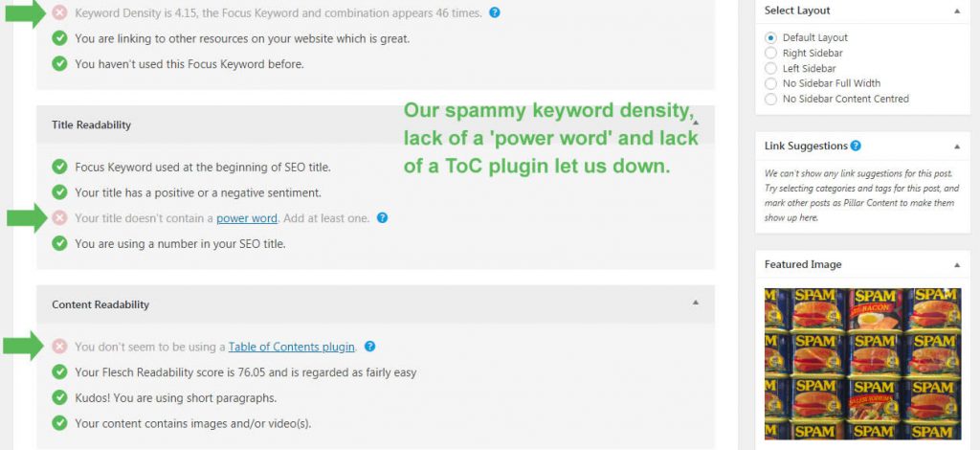Open the Link Suggestions help icon
980x450 pixels.
click(856, 146)
